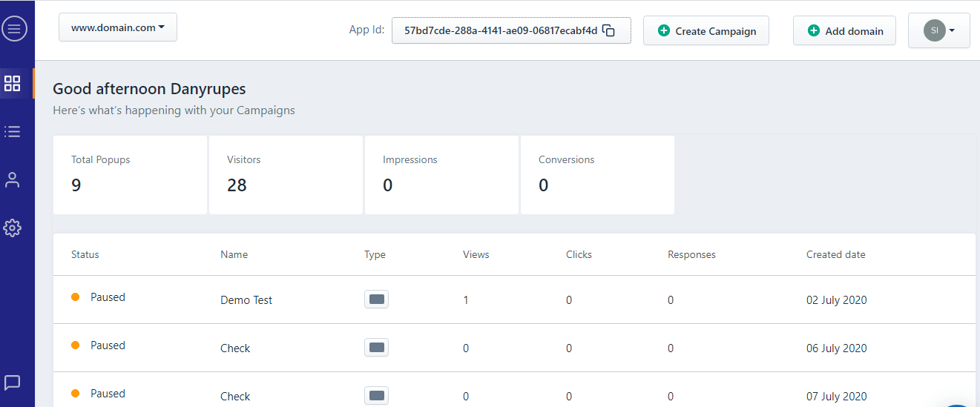Click the Name column header
This screenshot has height=407, width=980.
[x=234, y=254]
